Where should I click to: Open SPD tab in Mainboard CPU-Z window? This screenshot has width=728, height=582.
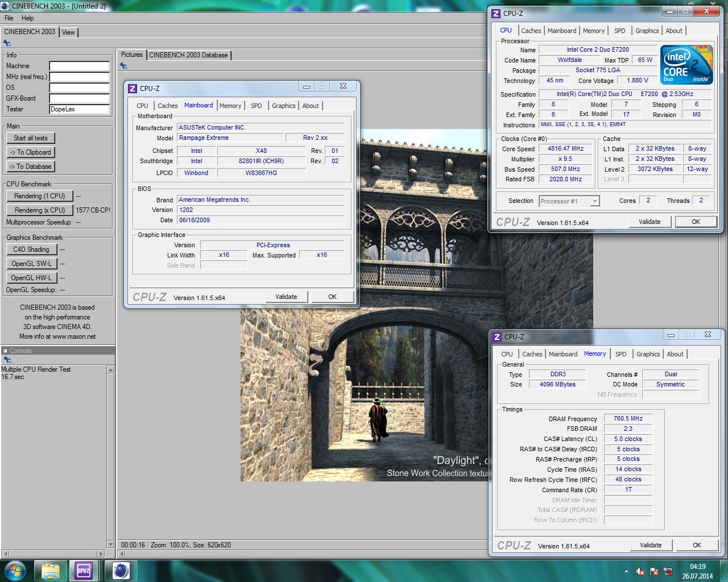(x=257, y=106)
